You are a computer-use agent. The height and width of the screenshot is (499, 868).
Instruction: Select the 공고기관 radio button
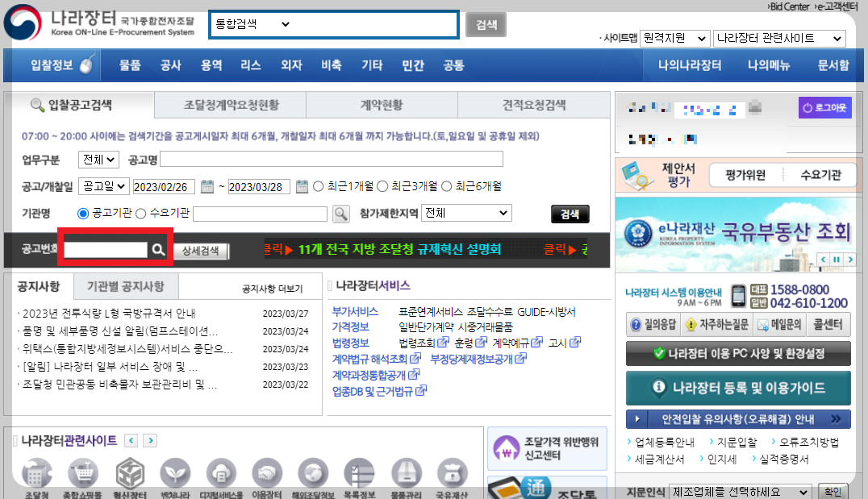[x=83, y=214]
